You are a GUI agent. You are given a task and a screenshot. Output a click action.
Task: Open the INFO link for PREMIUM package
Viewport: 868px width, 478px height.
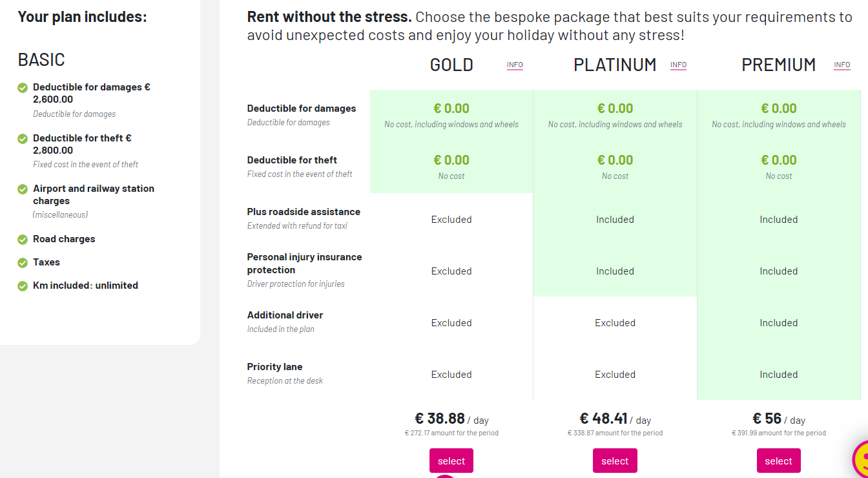[842, 65]
